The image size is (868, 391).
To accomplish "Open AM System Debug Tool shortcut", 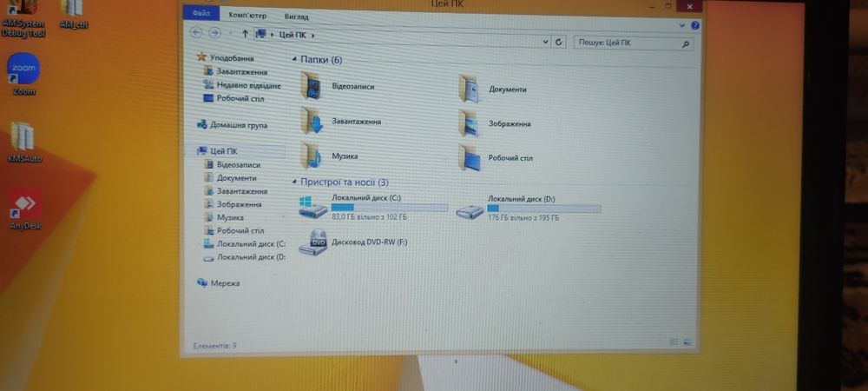I will point(23,19).
